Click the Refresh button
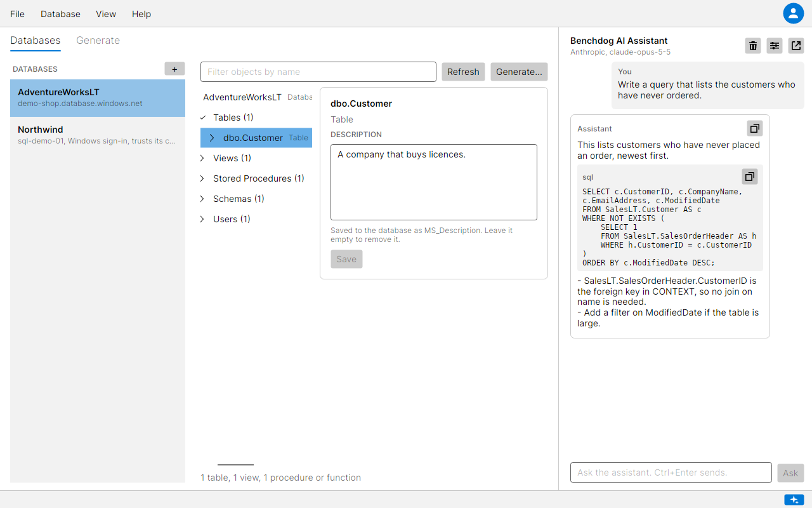The width and height of the screenshot is (812, 508). point(463,72)
